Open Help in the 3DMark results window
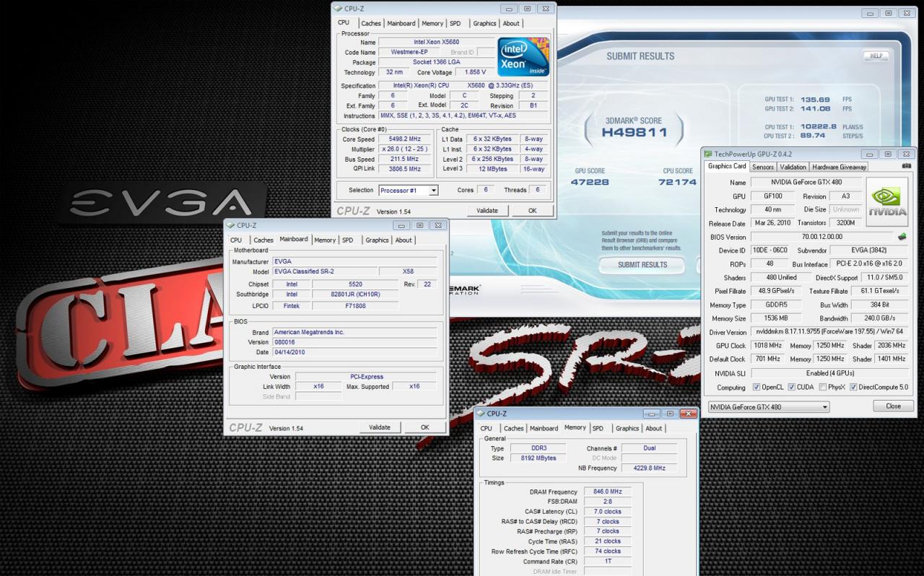 876,56
